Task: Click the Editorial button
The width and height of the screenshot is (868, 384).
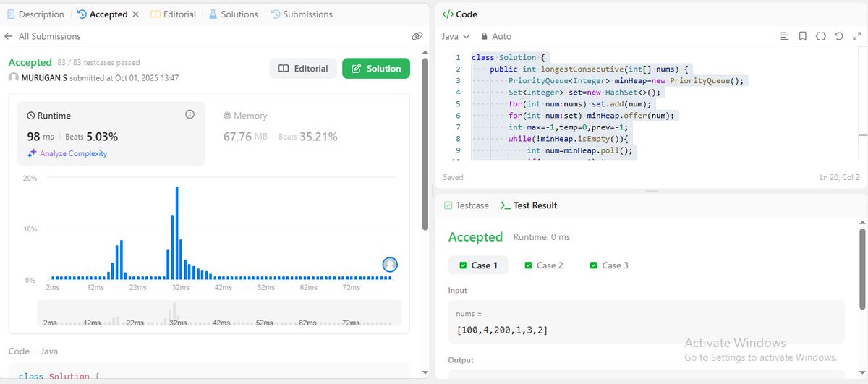Action: (x=303, y=69)
